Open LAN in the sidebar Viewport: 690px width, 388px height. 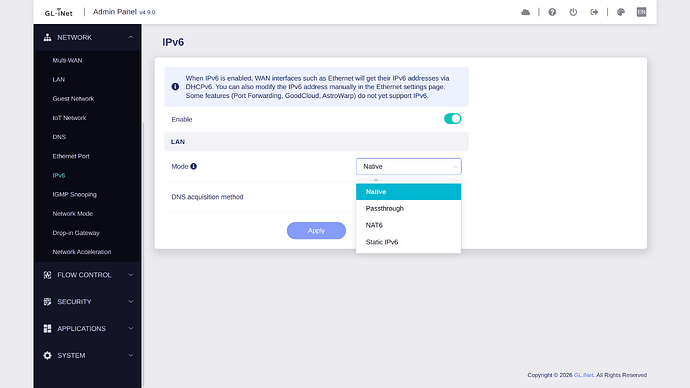click(x=59, y=80)
